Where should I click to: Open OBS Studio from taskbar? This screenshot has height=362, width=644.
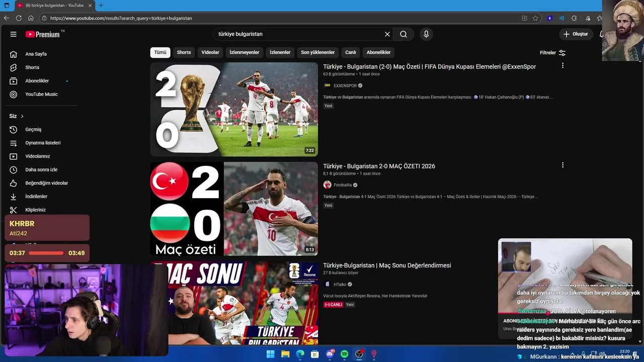[359, 354]
